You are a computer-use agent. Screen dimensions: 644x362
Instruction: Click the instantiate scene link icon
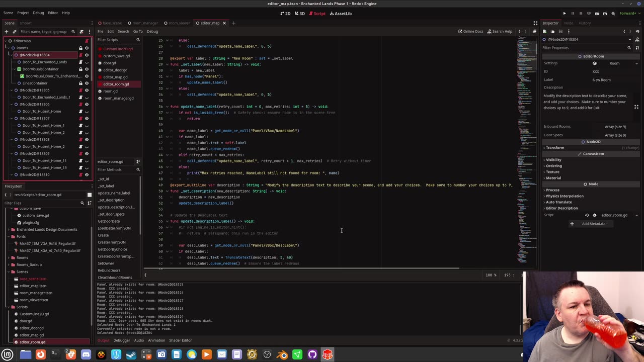point(14,32)
